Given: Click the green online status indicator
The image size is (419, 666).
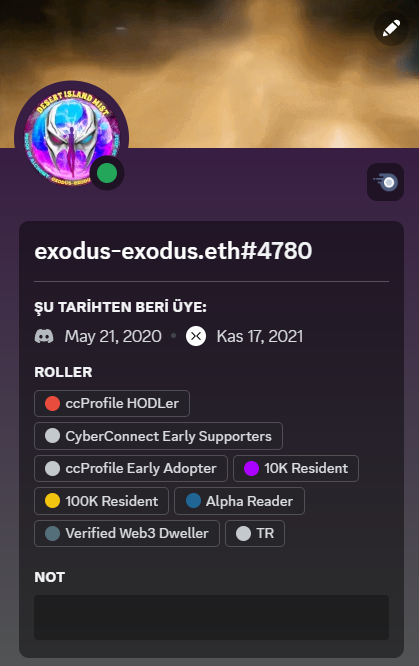Looking at the screenshot, I should (x=107, y=174).
